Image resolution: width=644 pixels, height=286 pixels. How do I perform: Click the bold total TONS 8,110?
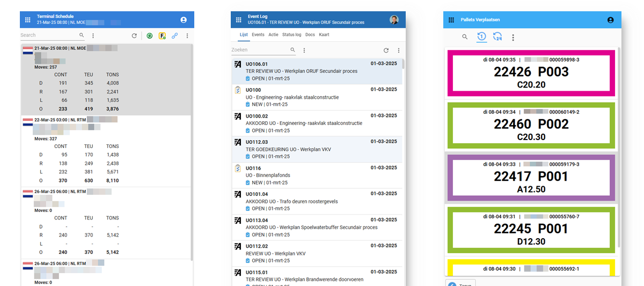coord(112,181)
